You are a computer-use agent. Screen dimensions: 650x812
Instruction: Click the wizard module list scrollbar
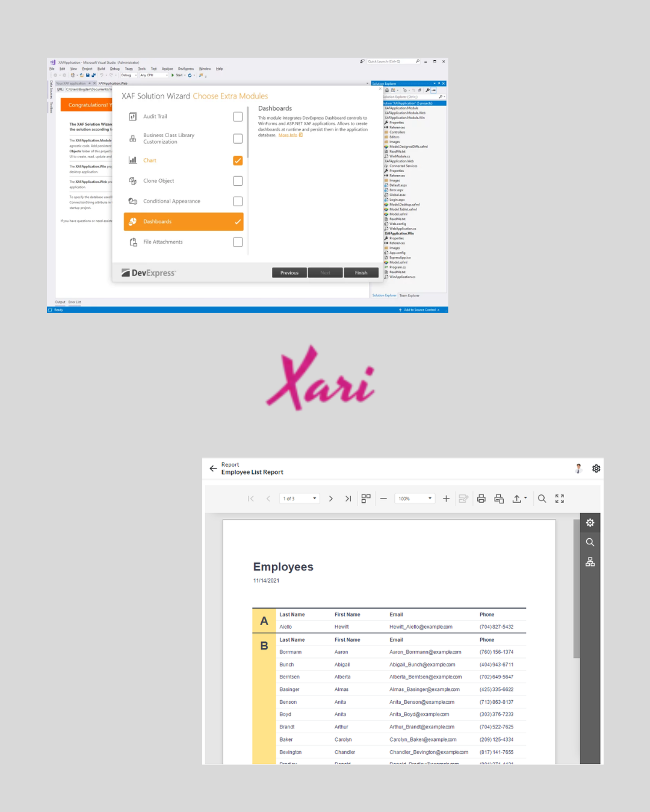click(x=247, y=132)
